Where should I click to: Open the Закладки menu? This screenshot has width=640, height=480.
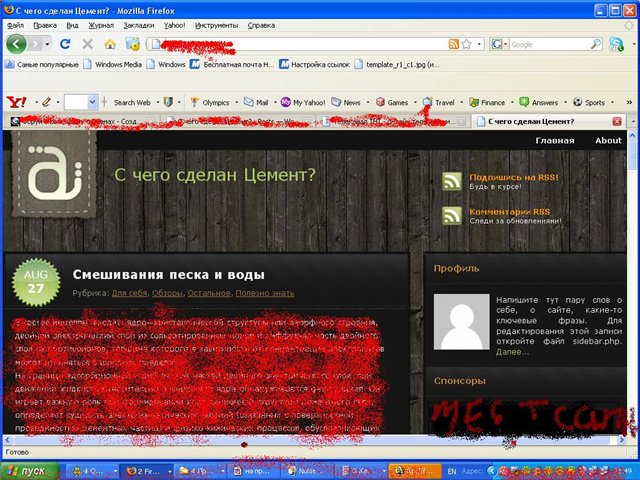139,24
